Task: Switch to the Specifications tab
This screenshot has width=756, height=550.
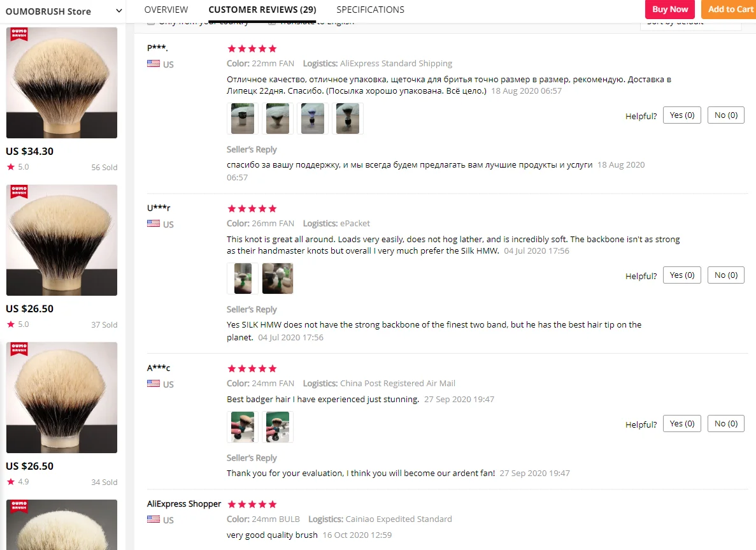Action: click(370, 10)
